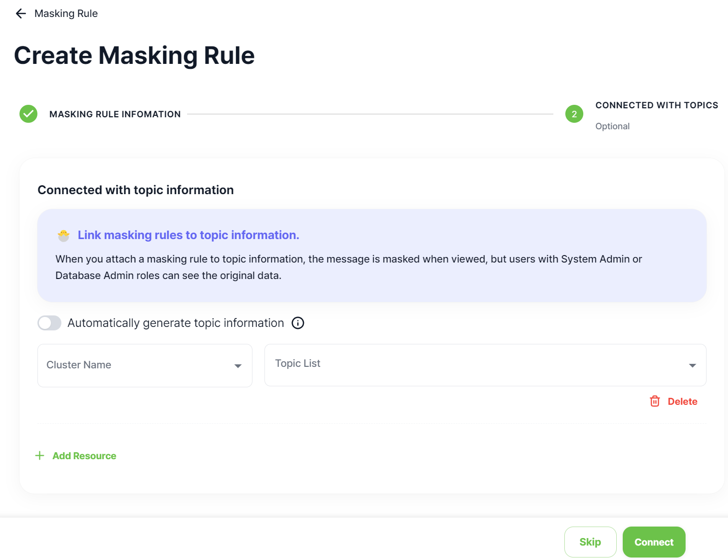Enable Automatically generate topic information
Viewport: 728px width, 560px height.
[49, 323]
